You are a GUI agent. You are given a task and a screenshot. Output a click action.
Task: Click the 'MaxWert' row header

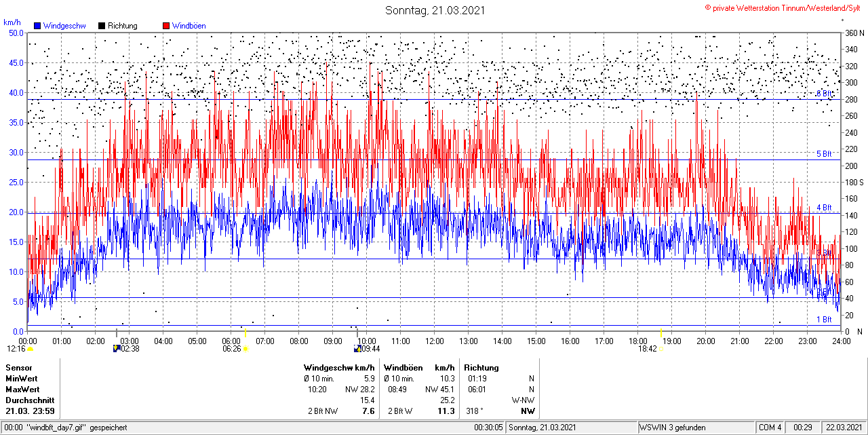[22, 389]
